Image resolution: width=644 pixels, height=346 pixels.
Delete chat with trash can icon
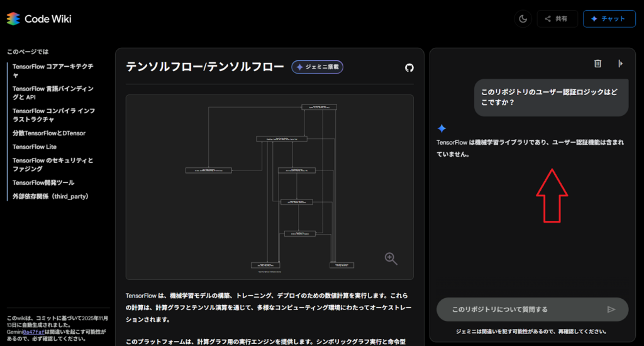(x=597, y=63)
